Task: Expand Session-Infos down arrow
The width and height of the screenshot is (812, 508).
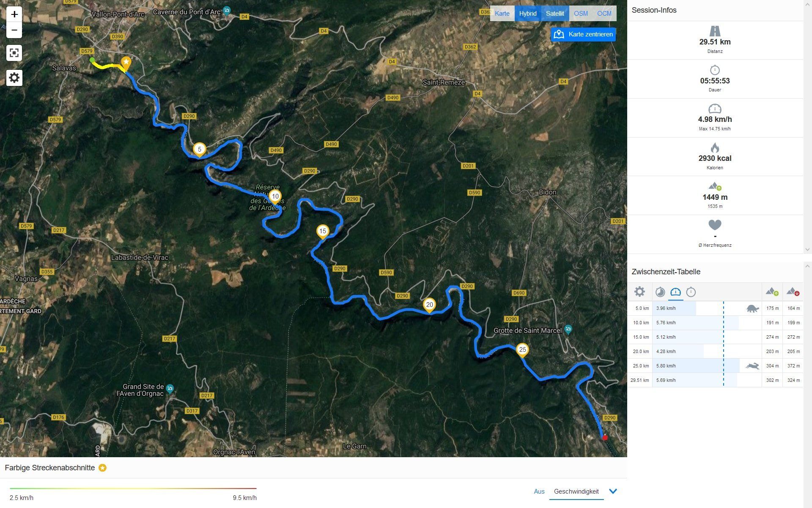Action: 807,249
